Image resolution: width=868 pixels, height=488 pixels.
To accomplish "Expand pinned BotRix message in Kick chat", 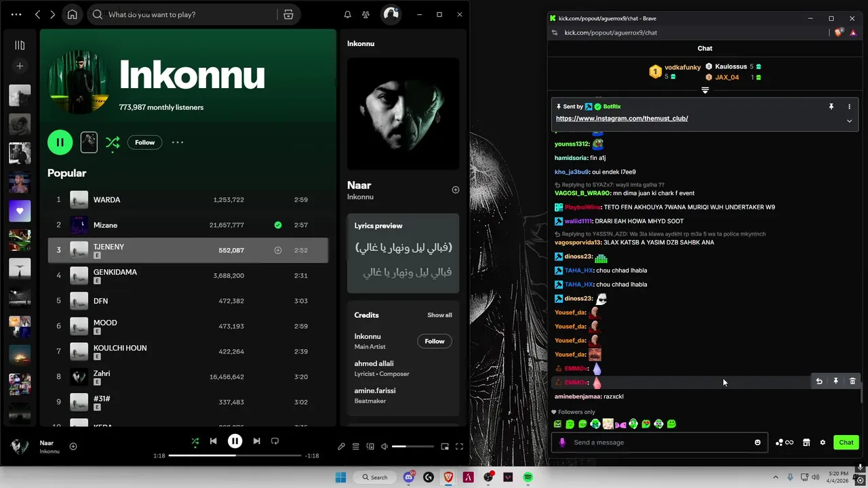I will [x=849, y=121].
